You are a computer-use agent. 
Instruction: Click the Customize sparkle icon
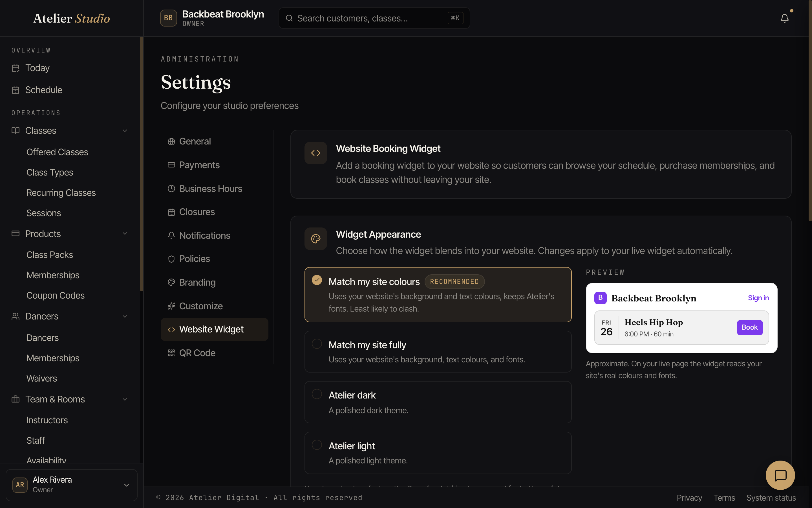pos(171,306)
